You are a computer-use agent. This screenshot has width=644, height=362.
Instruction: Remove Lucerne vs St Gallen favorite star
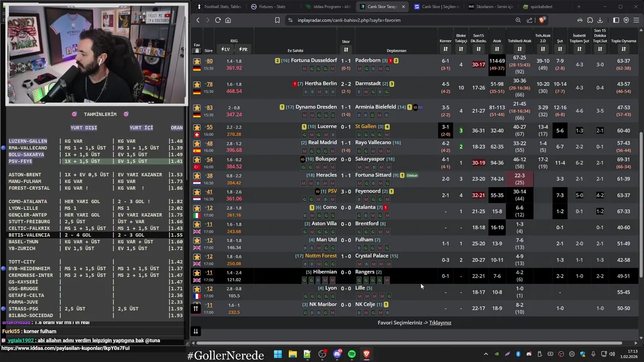(x=197, y=127)
